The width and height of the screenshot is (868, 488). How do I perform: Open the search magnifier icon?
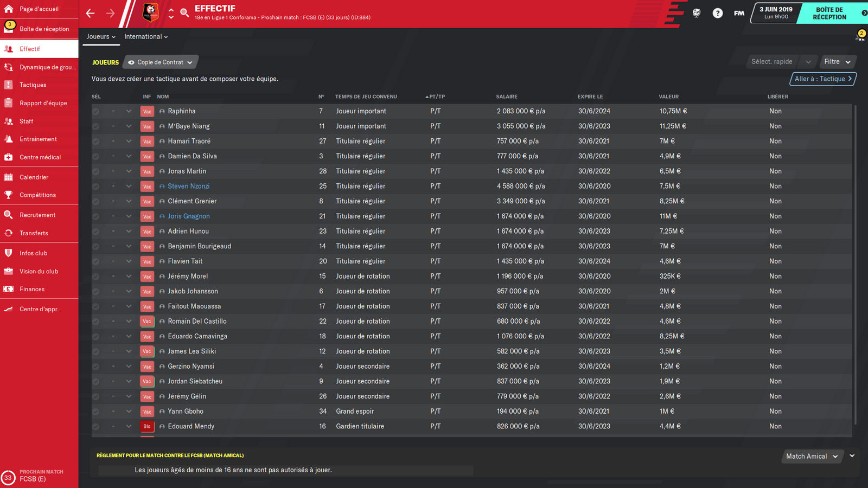184,13
